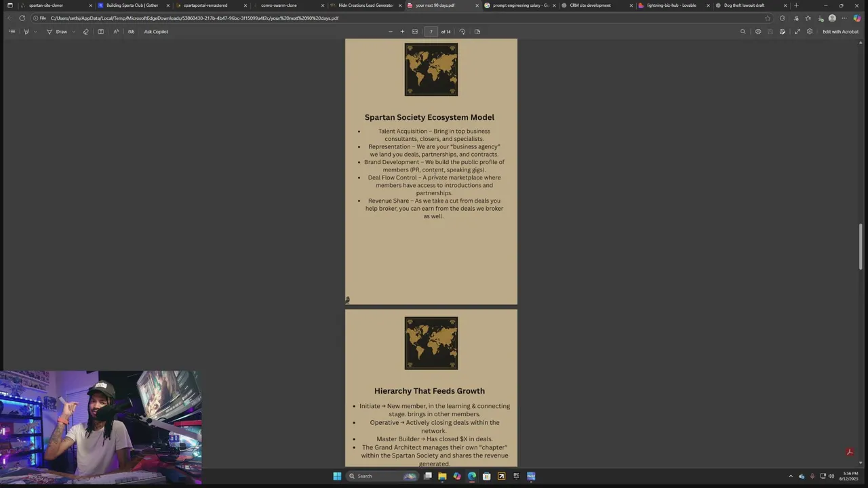Open a new browser tab

[796, 5]
